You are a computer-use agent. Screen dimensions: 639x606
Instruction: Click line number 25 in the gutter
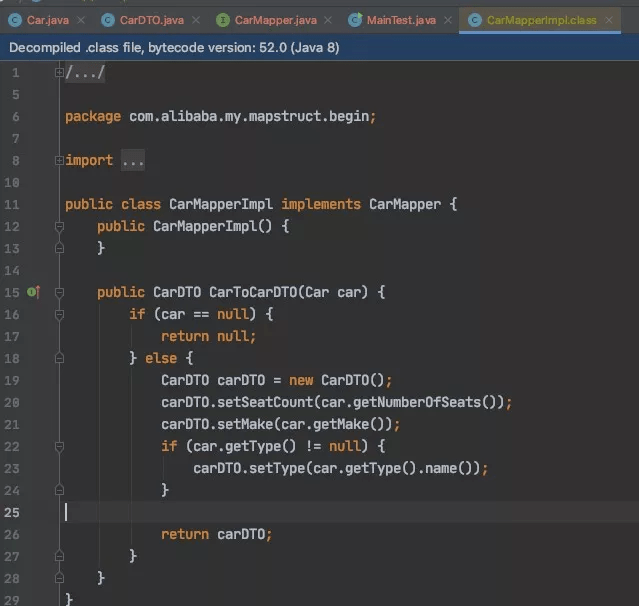11,512
